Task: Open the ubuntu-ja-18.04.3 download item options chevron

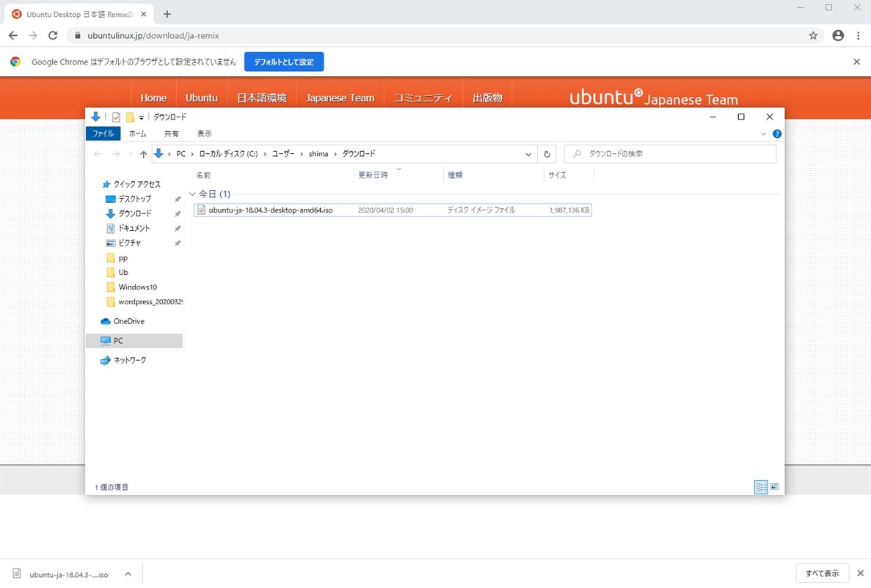Action: click(x=128, y=574)
